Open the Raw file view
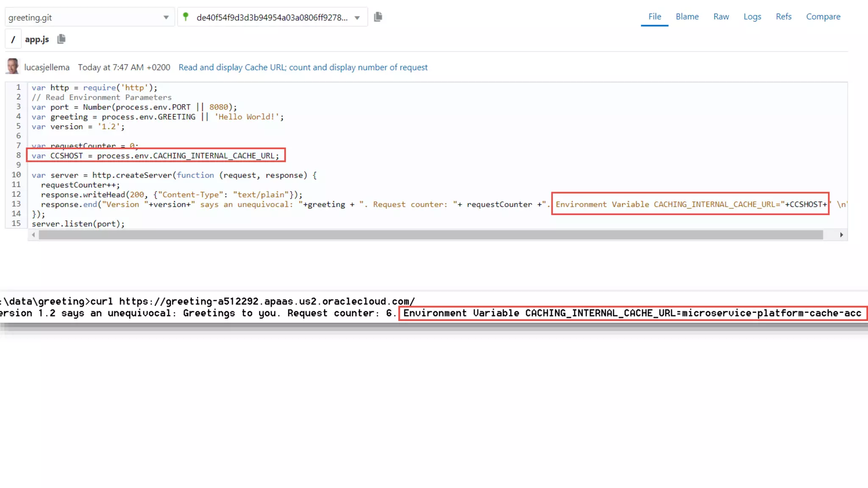Screen dimensions: 868x488 [x=721, y=17]
